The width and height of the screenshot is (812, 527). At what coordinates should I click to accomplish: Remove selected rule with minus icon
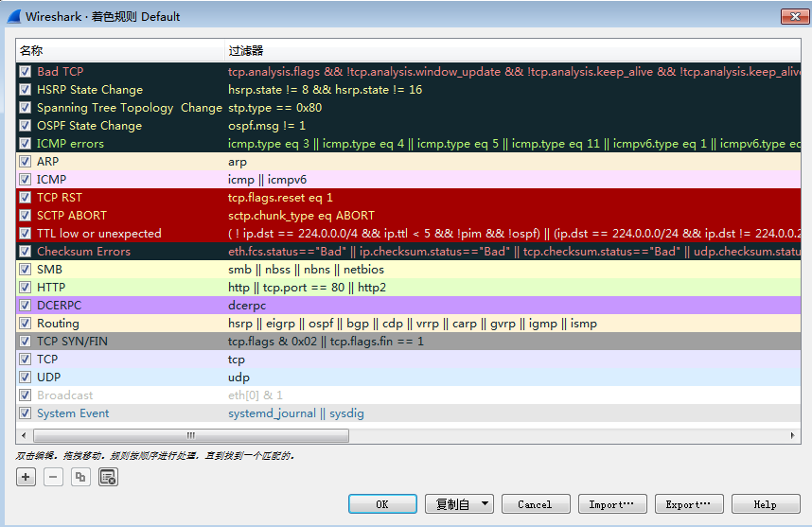click(53, 477)
